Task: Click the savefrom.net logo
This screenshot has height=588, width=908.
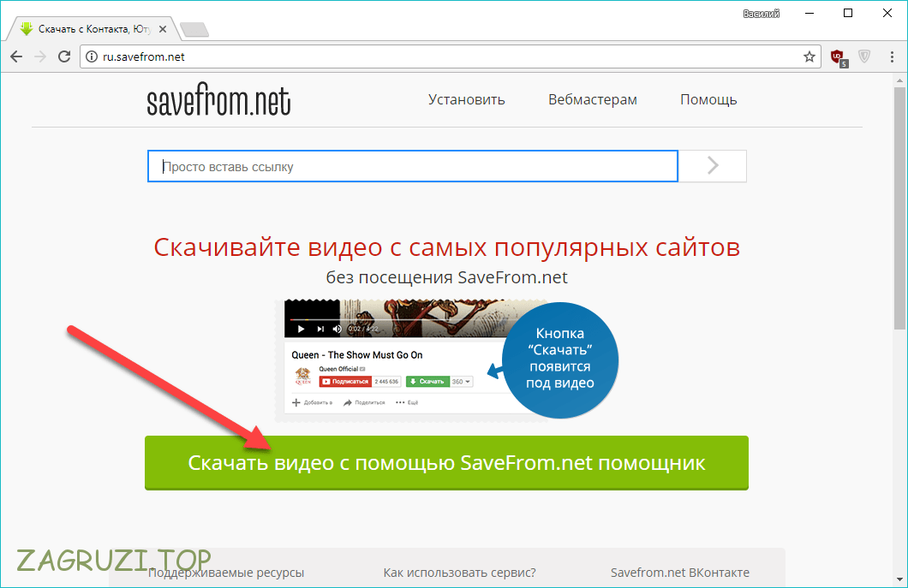Action: point(218,100)
